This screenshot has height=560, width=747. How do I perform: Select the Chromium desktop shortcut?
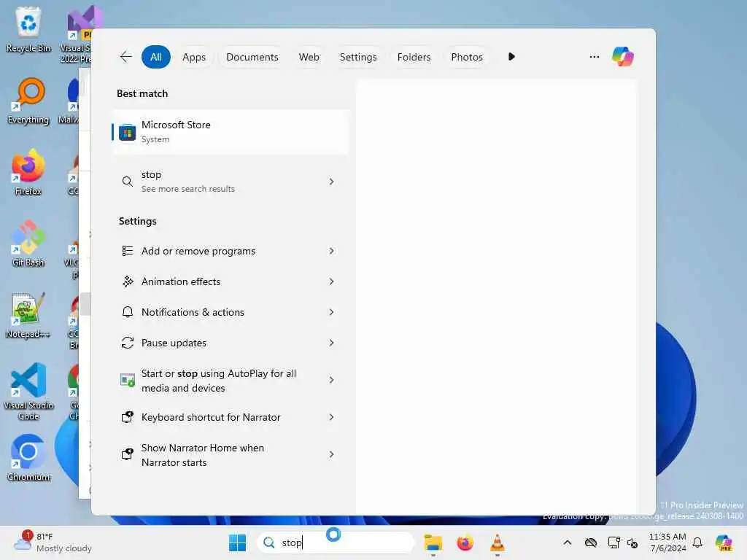point(28,458)
